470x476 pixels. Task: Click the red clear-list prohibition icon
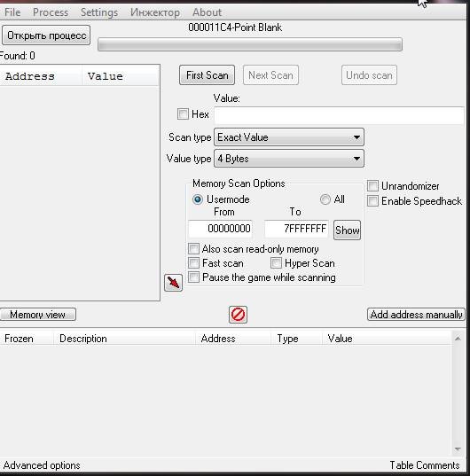238,315
